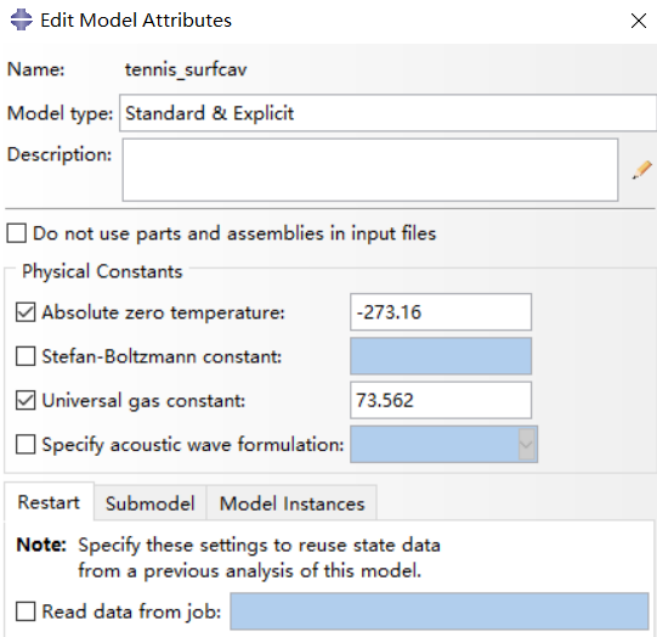Image resolution: width=658 pixels, height=637 pixels.
Task: Enable Read data from job checkbox
Action: tap(26, 611)
